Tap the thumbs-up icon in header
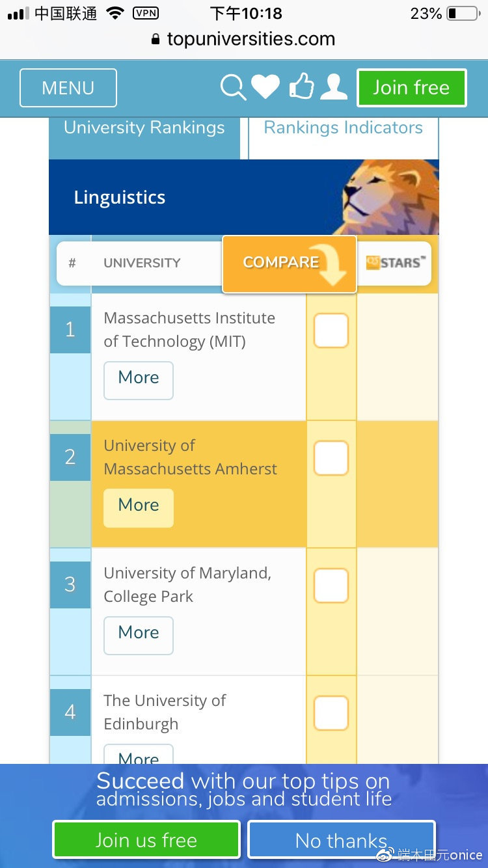The image size is (488, 868). [301, 87]
